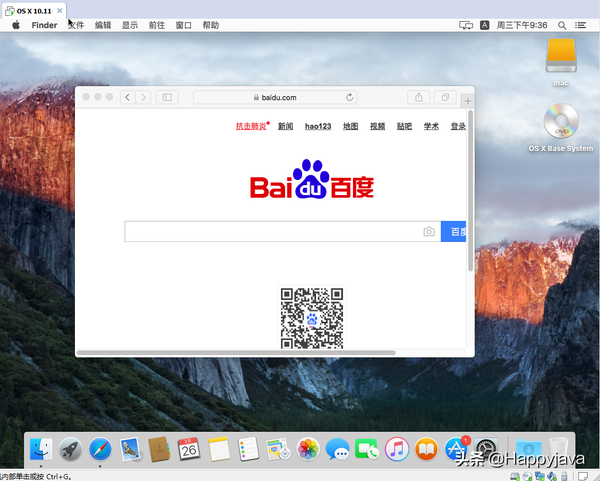
Task: Reload baidu.com page
Action: coord(349,97)
